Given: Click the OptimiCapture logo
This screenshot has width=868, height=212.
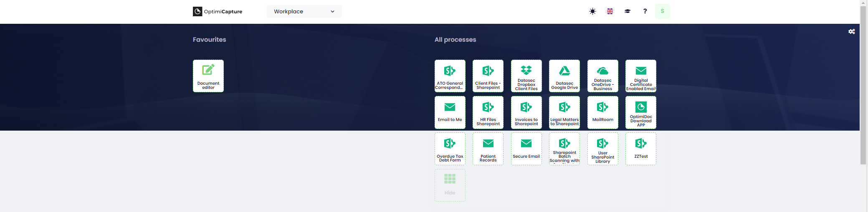Looking at the screenshot, I should [x=218, y=12].
